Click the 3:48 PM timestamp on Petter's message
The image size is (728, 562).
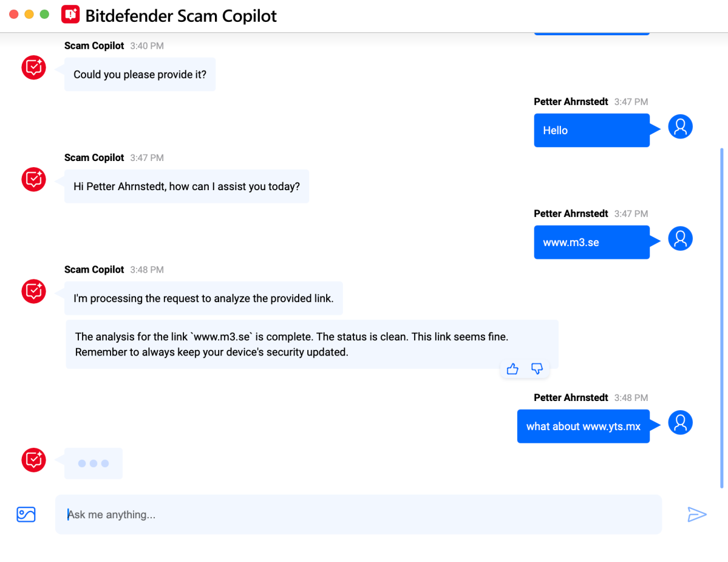point(631,397)
